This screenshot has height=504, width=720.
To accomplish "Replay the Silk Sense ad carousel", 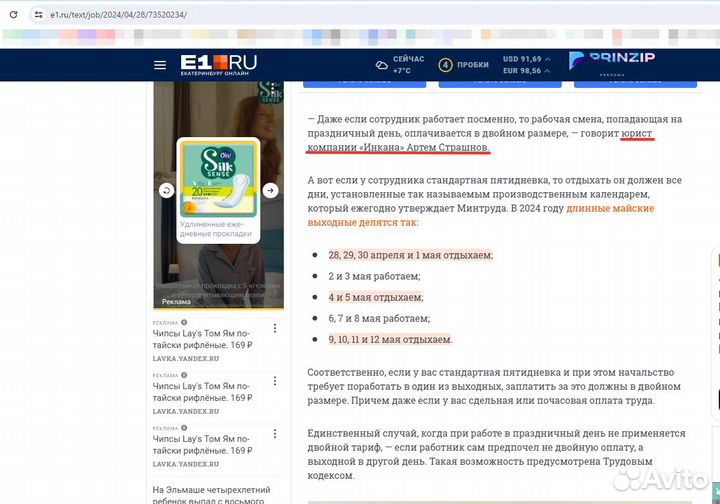I will [x=166, y=190].
